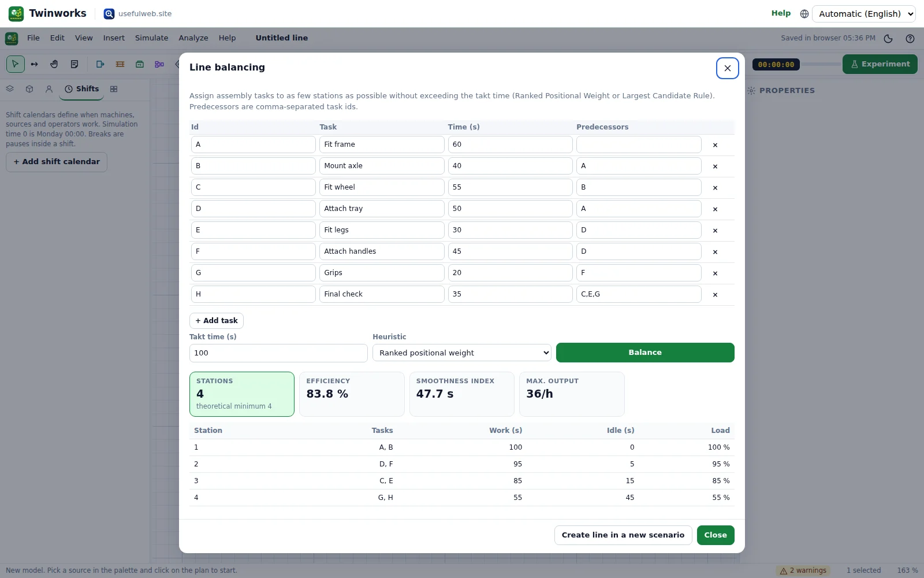Click the Experiment button
This screenshot has width=924, height=578.
880,64
